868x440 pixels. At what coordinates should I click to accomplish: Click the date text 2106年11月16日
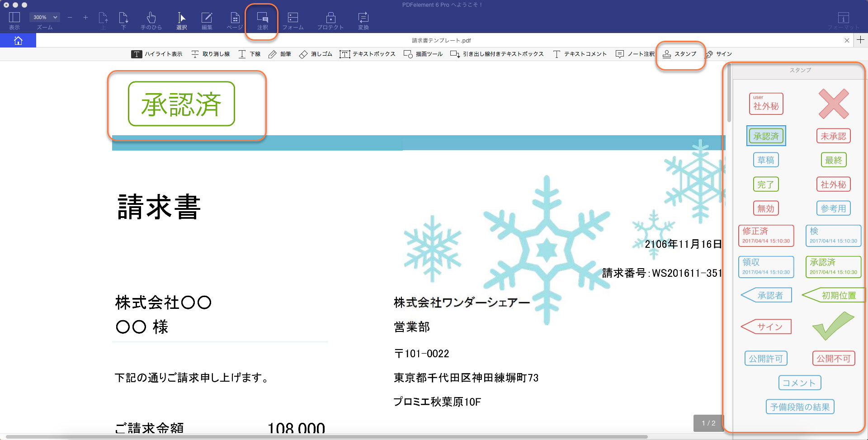(683, 244)
